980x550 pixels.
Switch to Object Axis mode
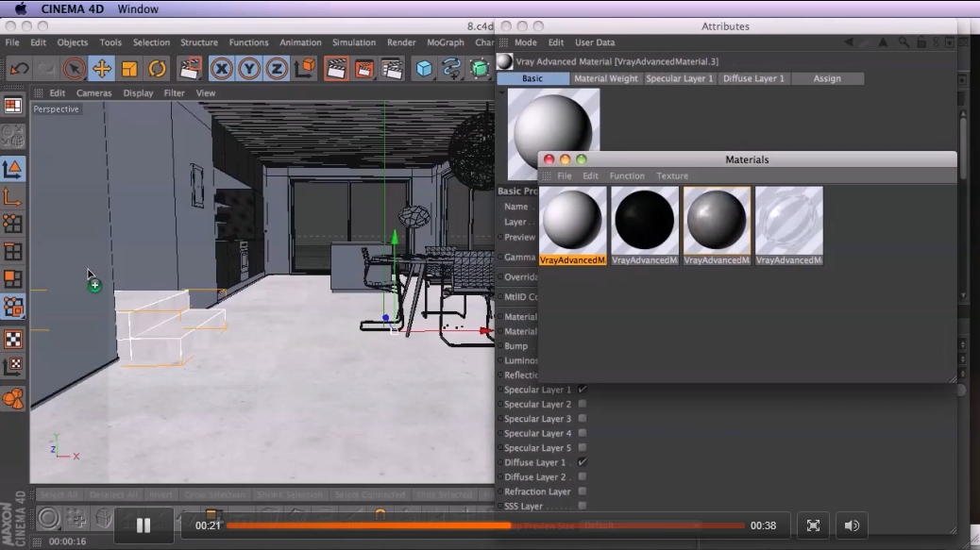pos(13,197)
